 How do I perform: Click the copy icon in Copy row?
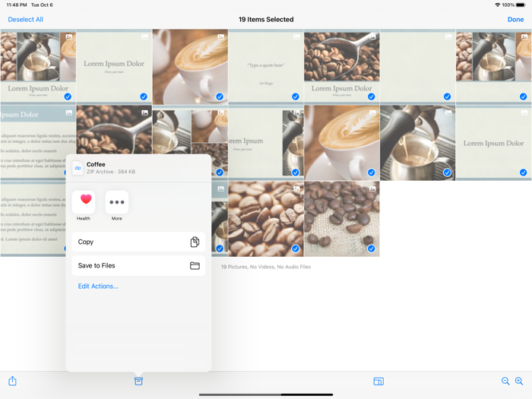click(195, 242)
